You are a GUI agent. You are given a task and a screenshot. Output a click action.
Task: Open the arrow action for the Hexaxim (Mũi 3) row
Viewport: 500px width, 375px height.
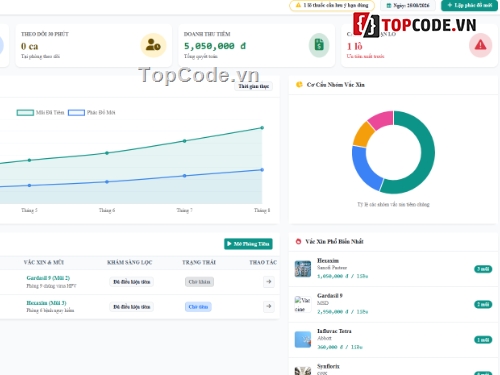click(269, 306)
